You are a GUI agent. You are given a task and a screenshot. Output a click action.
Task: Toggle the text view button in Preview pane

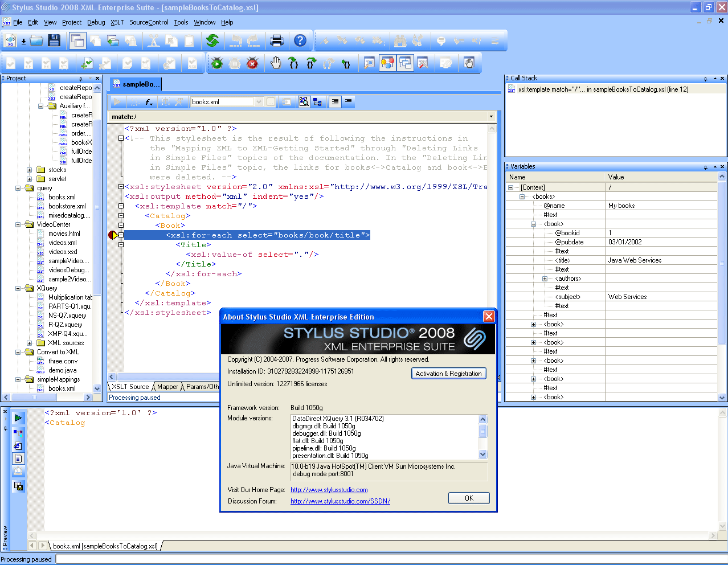(x=18, y=458)
